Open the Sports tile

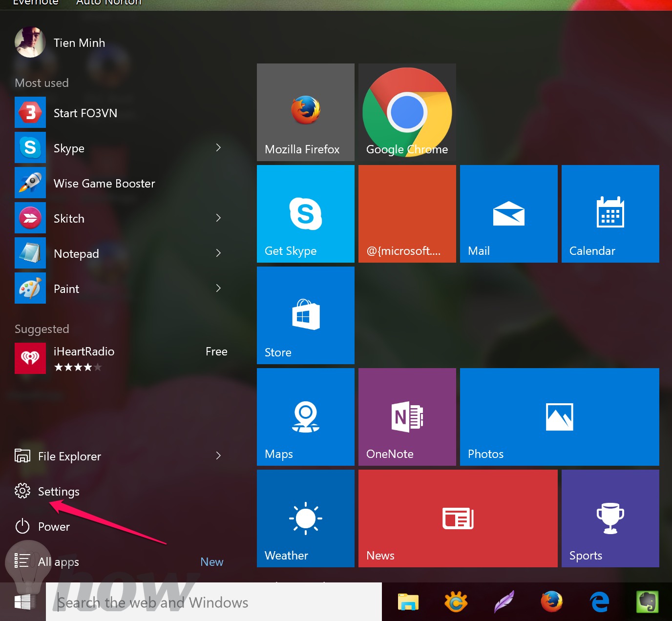(x=610, y=518)
